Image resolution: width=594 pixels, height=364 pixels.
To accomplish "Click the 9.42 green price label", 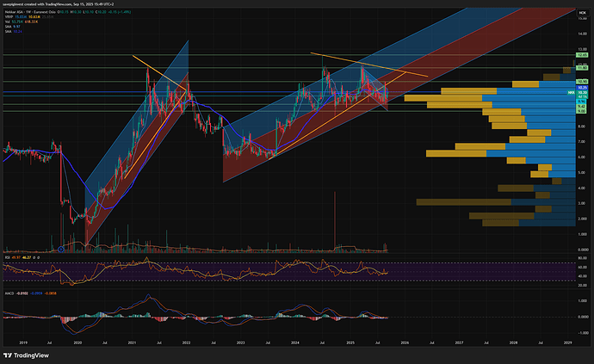I will pos(582,107).
